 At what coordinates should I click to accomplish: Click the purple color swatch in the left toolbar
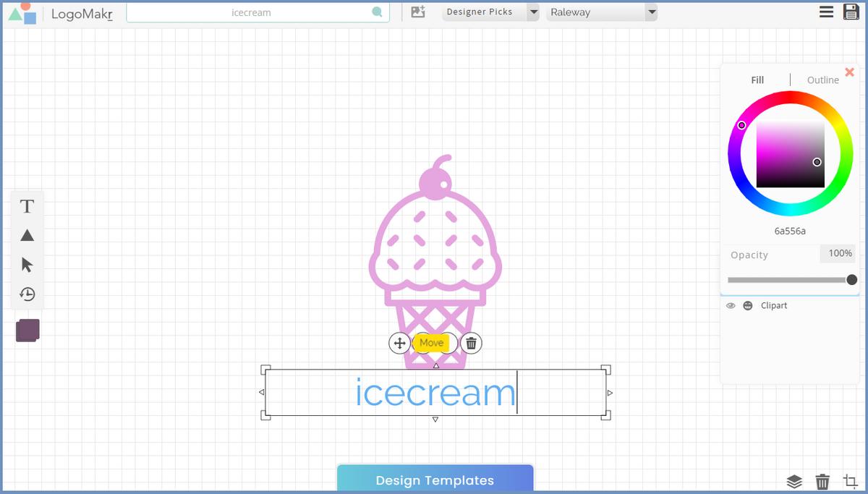[27, 331]
